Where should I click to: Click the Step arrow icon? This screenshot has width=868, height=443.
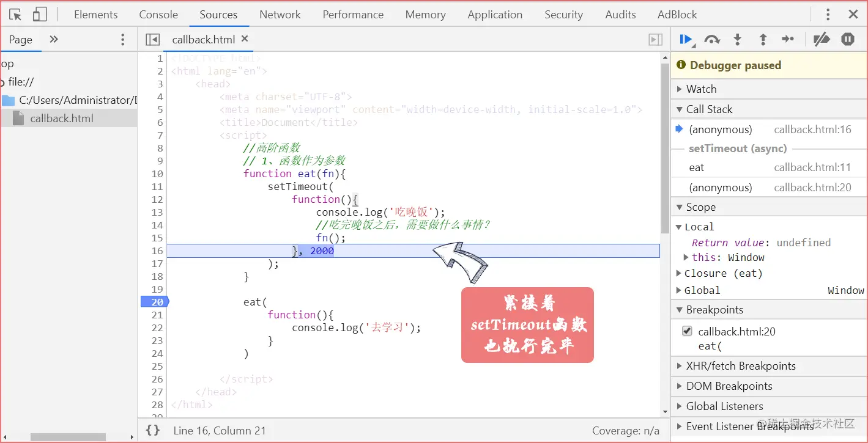pos(788,40)
